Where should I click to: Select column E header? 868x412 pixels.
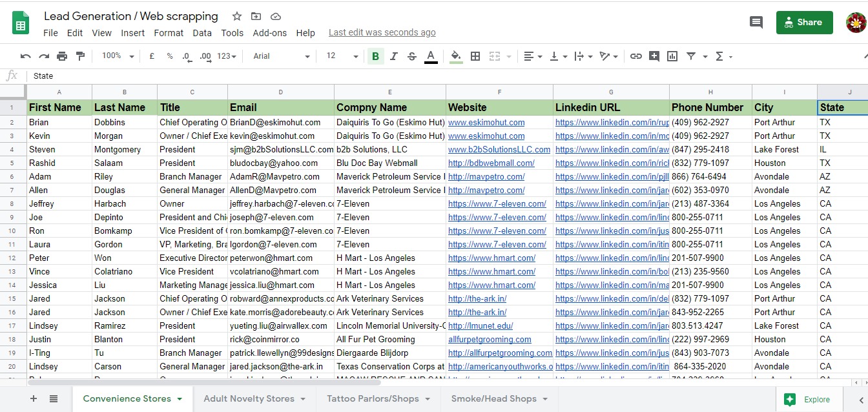click(x=390, y=92)
